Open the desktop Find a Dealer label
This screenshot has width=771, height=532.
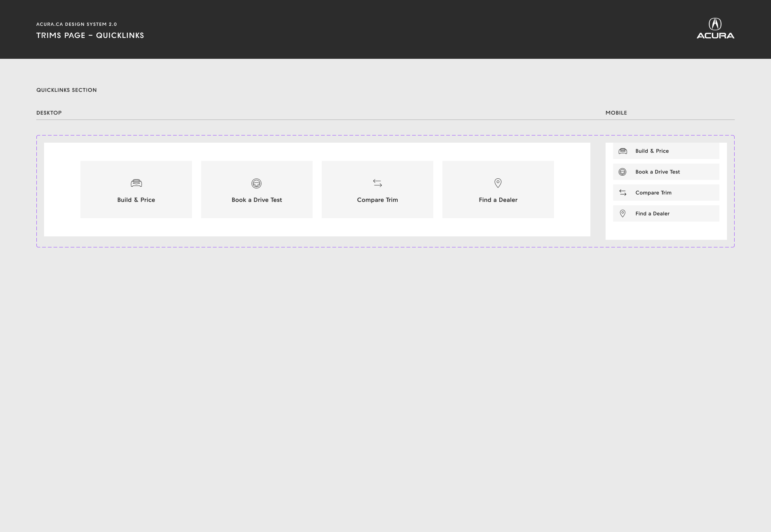coord(498,200)
